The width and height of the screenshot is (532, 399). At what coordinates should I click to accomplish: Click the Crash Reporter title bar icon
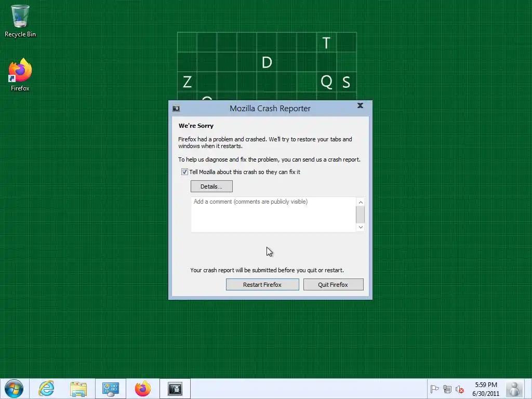[x=176, y=109]
